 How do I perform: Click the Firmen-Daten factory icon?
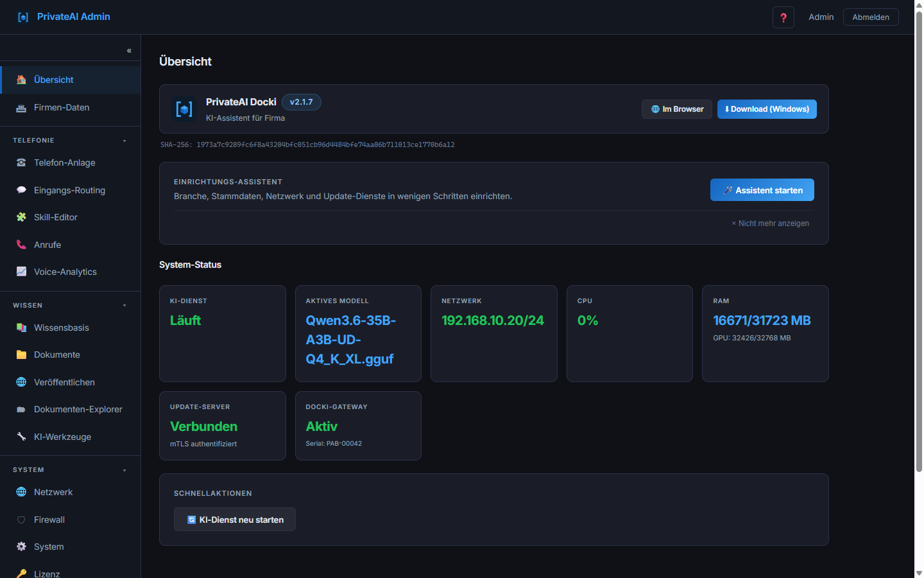21,107
